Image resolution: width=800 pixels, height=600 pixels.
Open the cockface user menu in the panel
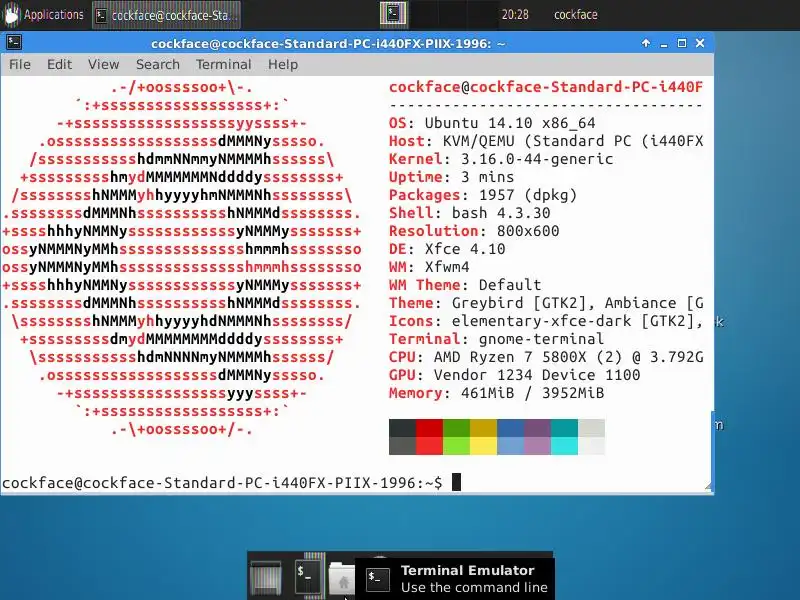576,14
